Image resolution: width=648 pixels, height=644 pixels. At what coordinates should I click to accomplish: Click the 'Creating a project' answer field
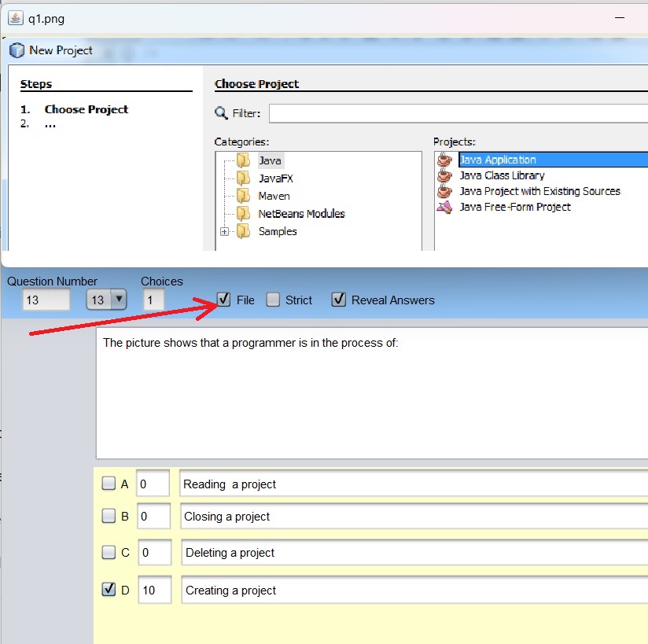click(414, 590)
